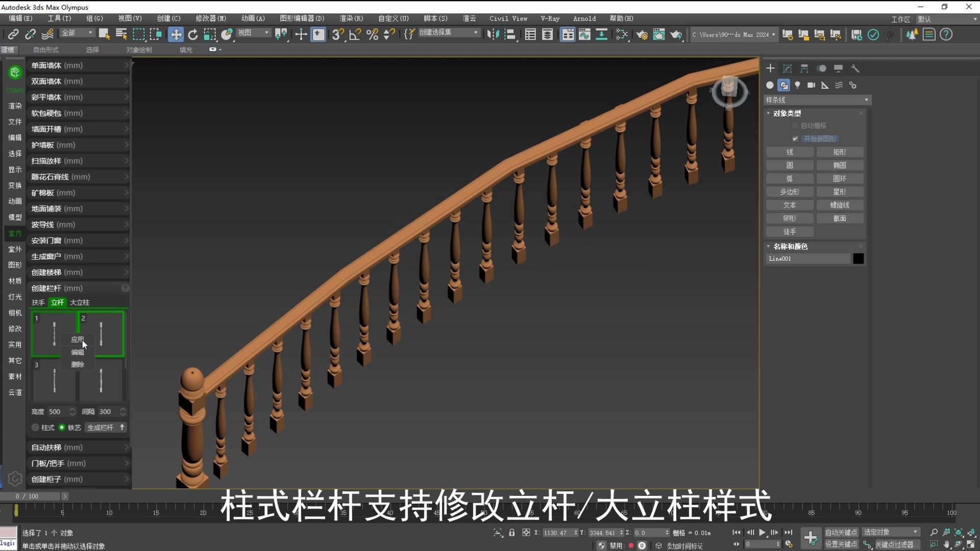
Task: Select the Select and Move tool
Action: tap(176, 34)
